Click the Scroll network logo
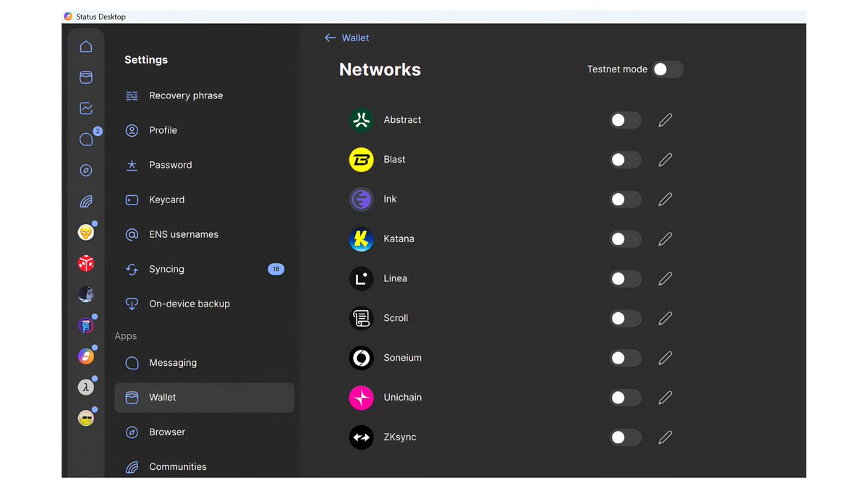Screen dimensions: 868x488 tap(362, 318)
